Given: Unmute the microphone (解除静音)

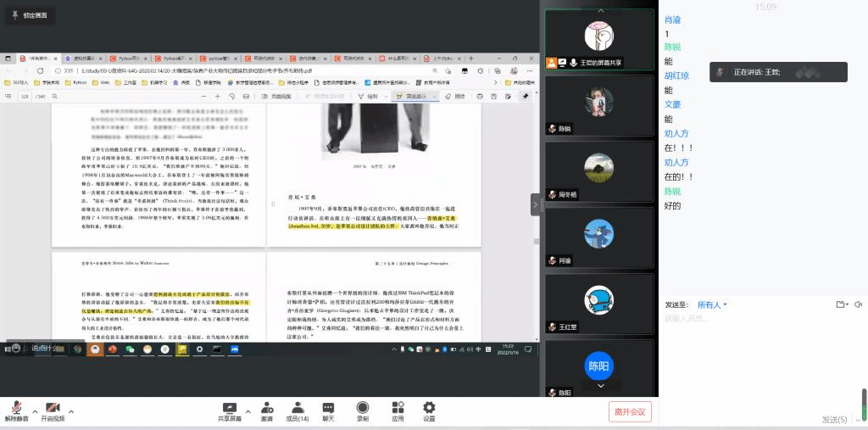Looking at the screenshot, I should (16, 411).
